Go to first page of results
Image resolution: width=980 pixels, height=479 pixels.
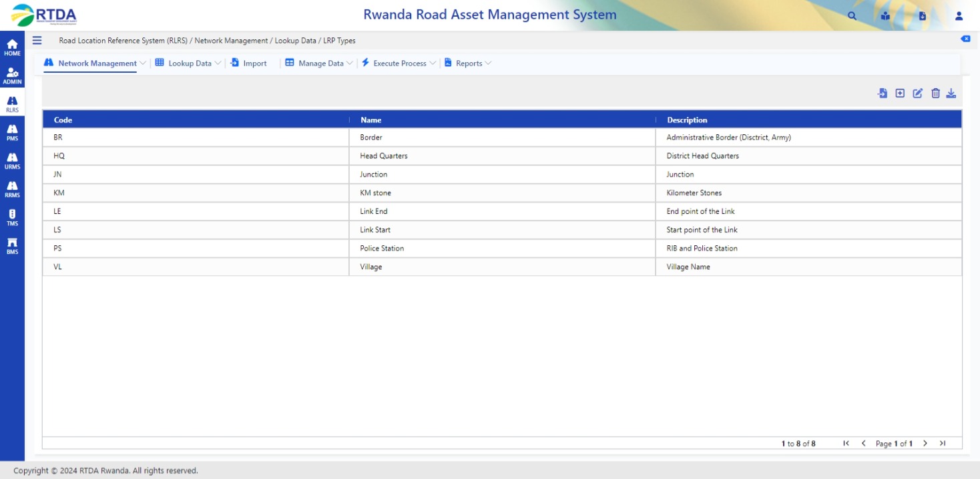(846, 444)
